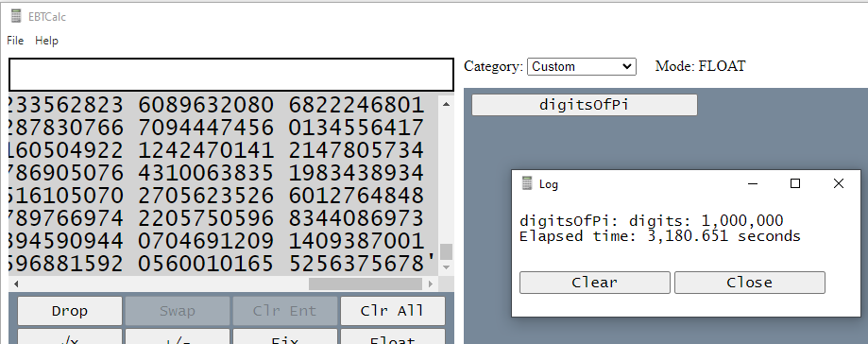Click the Elapsed time line in Log
The width and height of the screenshot is (868, 344).
click(660, 236)
